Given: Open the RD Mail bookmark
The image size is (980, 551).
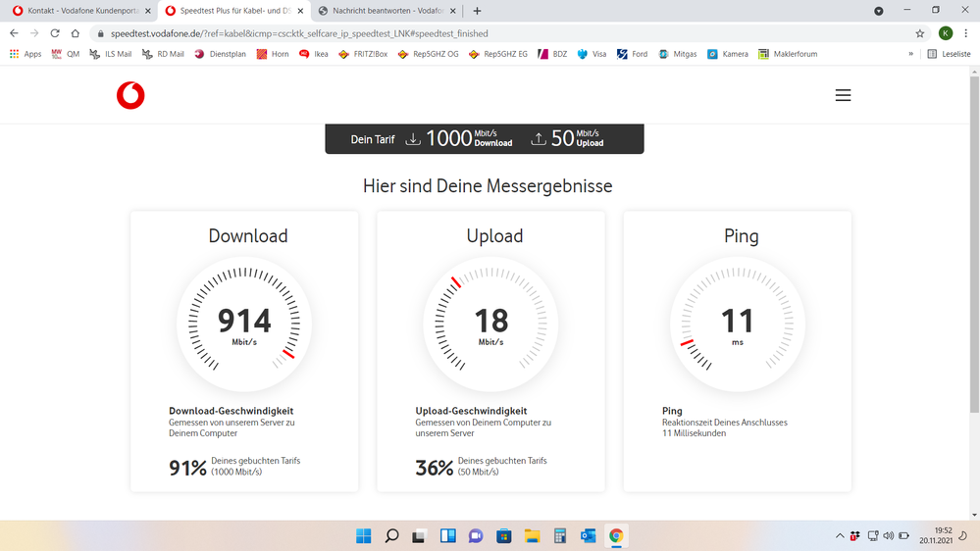Looking at the screenshot, I should [x=163, y=54].
